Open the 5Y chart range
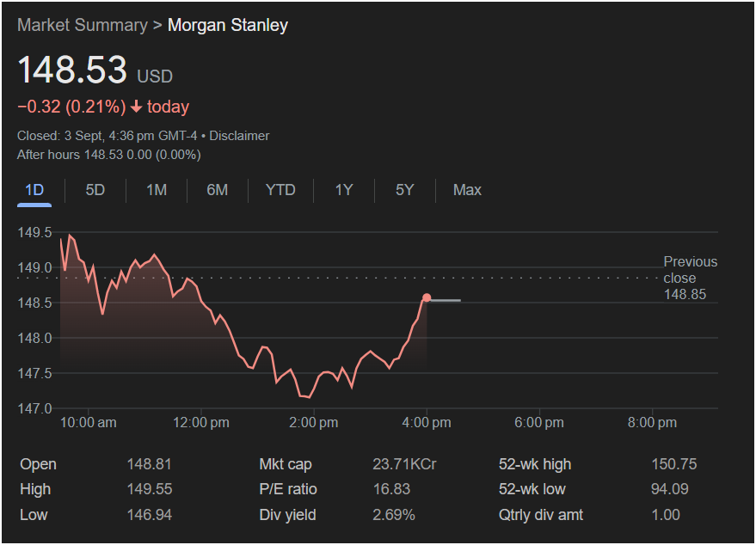 click(x=404, y=190)
